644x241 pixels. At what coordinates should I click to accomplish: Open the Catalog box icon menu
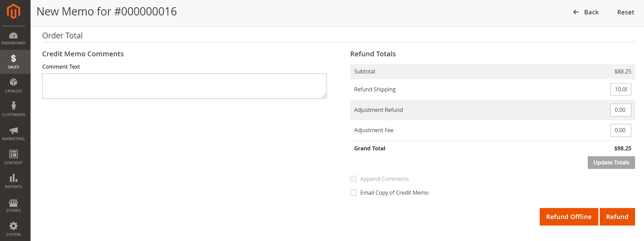[x=13, y=82]
